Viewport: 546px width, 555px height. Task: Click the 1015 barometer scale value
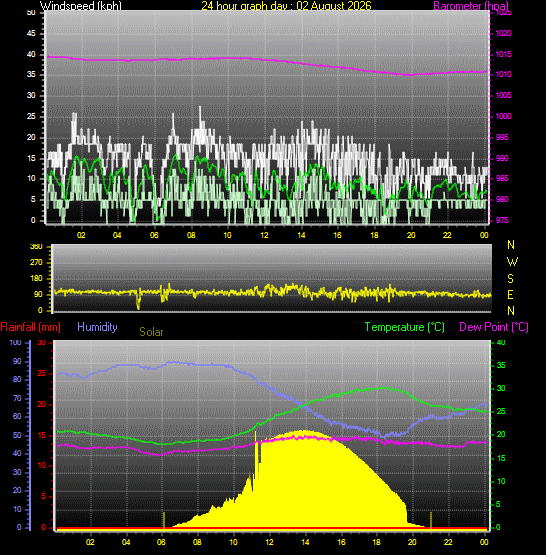[x=503, y=54]
